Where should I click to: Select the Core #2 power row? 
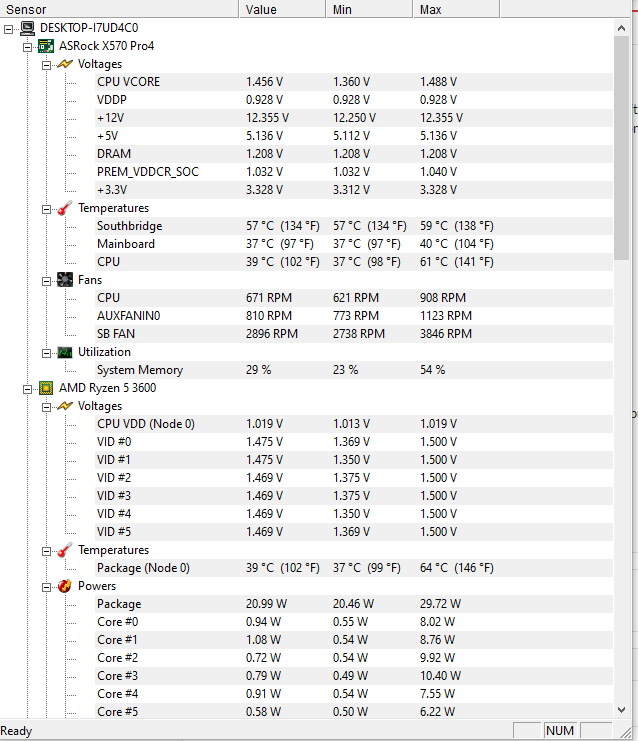354,658
